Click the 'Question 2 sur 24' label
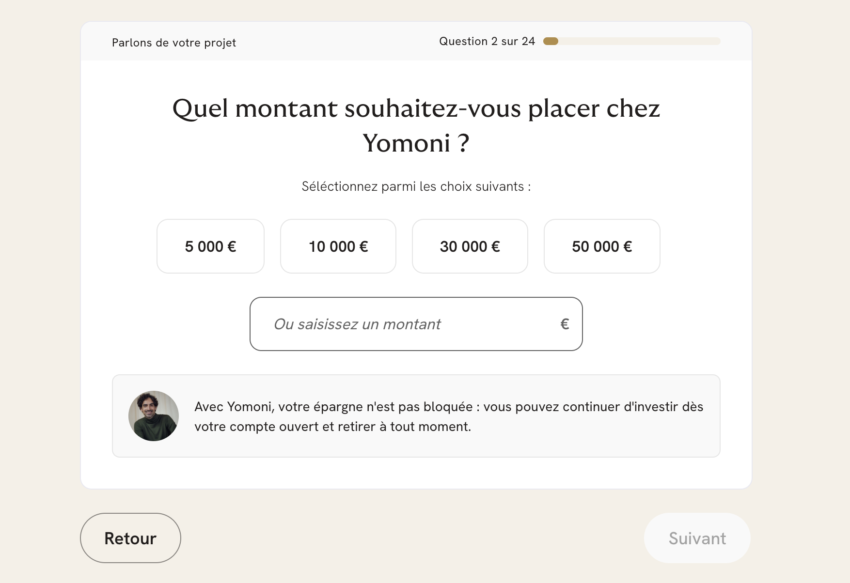Viewport: 850px width, 583px height. point(487,42)
